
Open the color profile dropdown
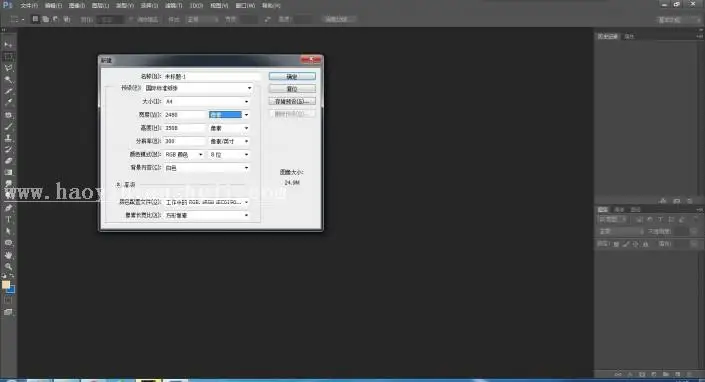pos(207,202)
